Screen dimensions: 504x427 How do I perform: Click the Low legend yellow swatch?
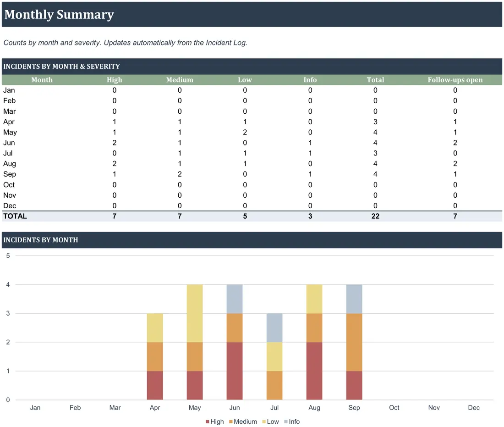pyautogui.click(x=264, y=421)
